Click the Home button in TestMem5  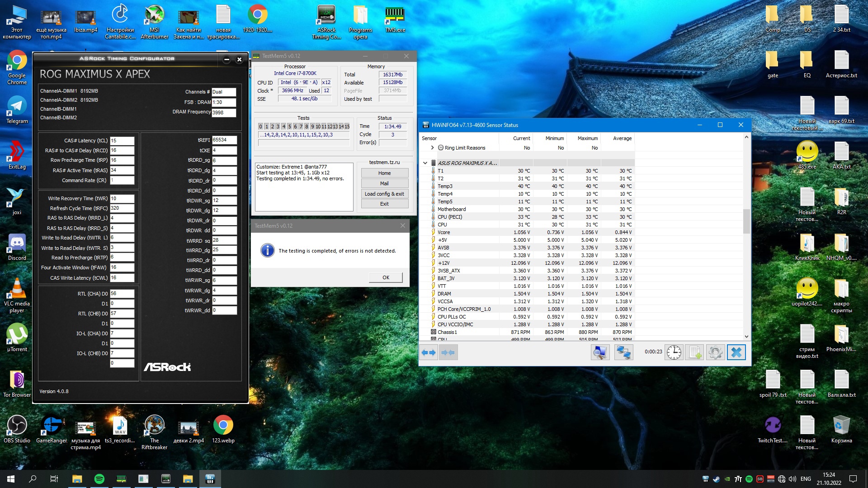point(384,173)
